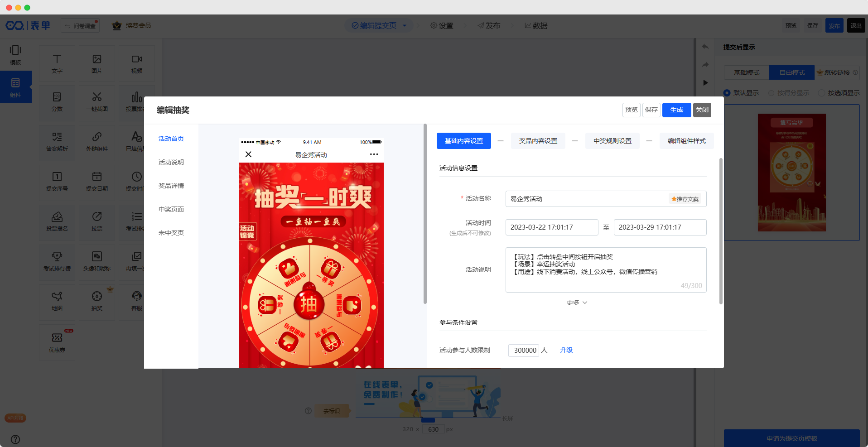Select 跳转链接 display mode
Viewport: 868px width, 447px height.
click(837, 72)
